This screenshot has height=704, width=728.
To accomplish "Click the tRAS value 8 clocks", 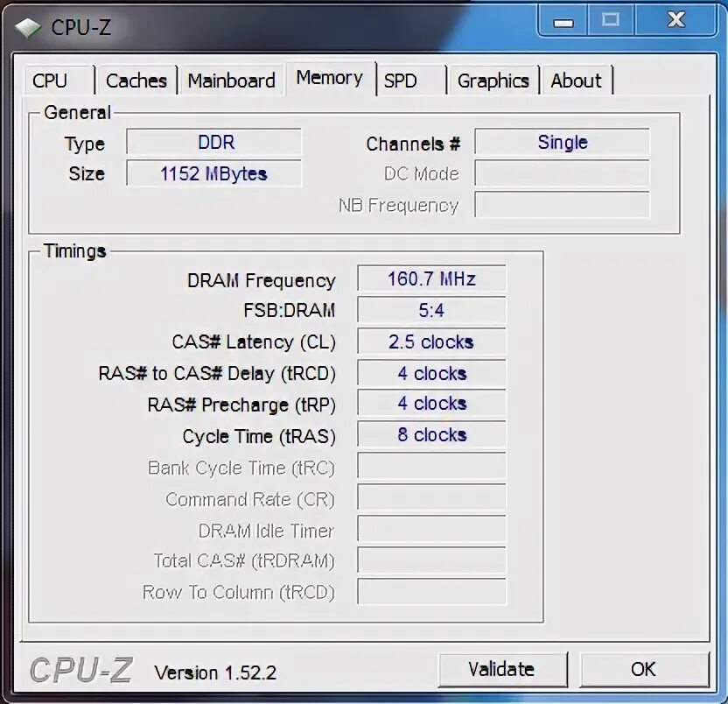I will click(431, 434).
